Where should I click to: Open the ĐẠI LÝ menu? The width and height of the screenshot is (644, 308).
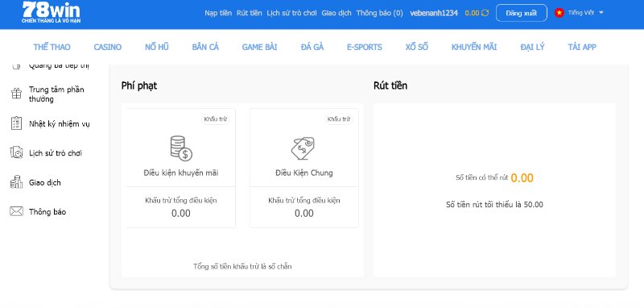(532, 48)
